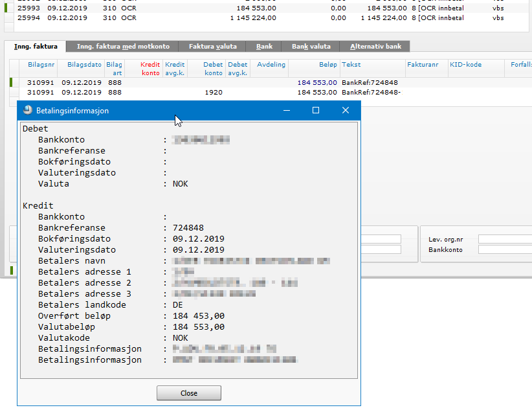Open the Alternativ bank tab
This screenshot has width=532, height=410.
pyautogui.click(x=375, y=47)
